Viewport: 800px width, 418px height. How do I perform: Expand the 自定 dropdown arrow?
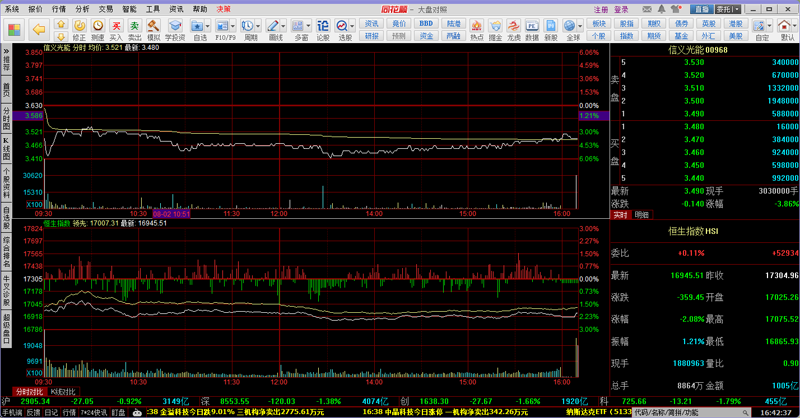tap(769, 26)
